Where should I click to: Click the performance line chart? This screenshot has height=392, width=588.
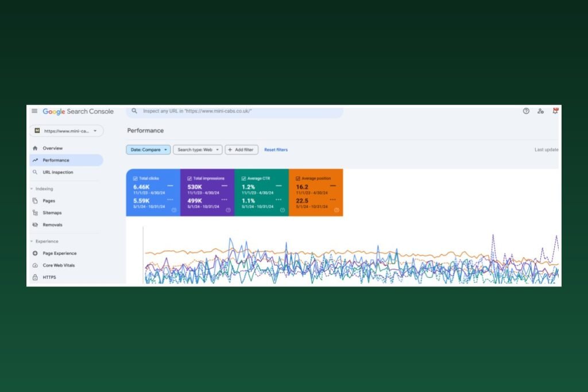click(x=351, y=255)
